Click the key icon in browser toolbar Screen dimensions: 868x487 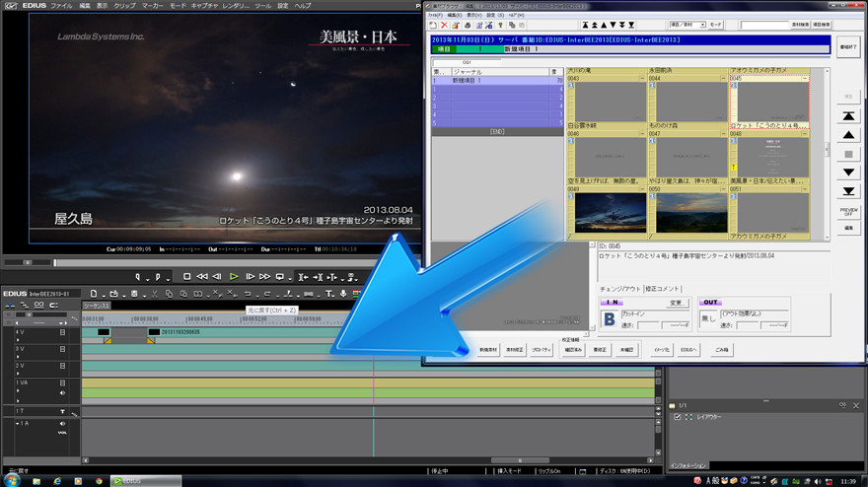[x=500, y=25]
